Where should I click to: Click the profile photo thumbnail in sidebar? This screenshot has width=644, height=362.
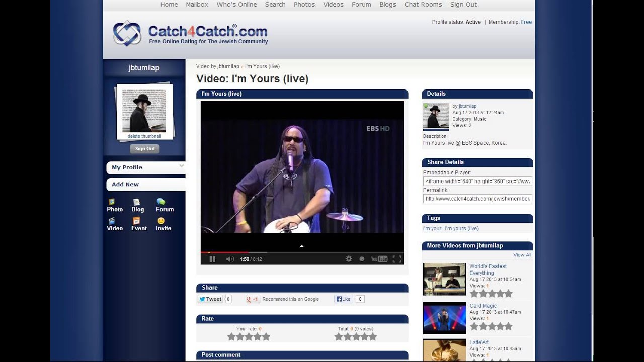144,111
